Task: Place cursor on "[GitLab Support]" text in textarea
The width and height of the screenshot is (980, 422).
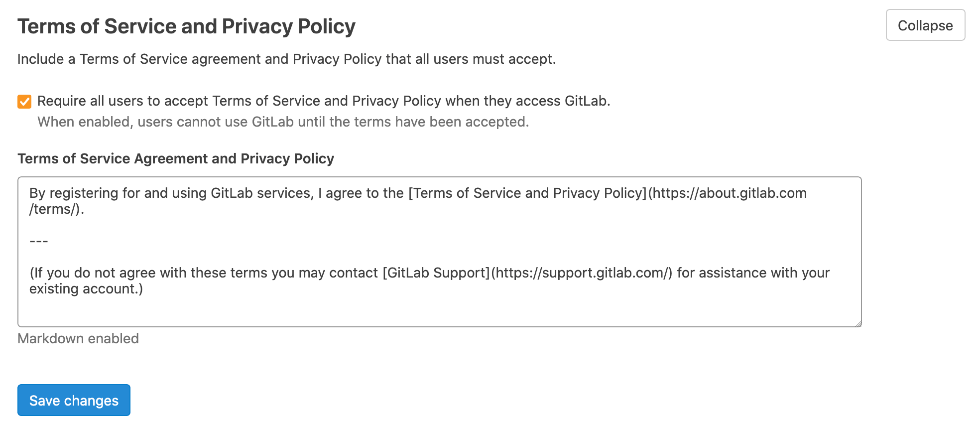Action: pos(436,273)
